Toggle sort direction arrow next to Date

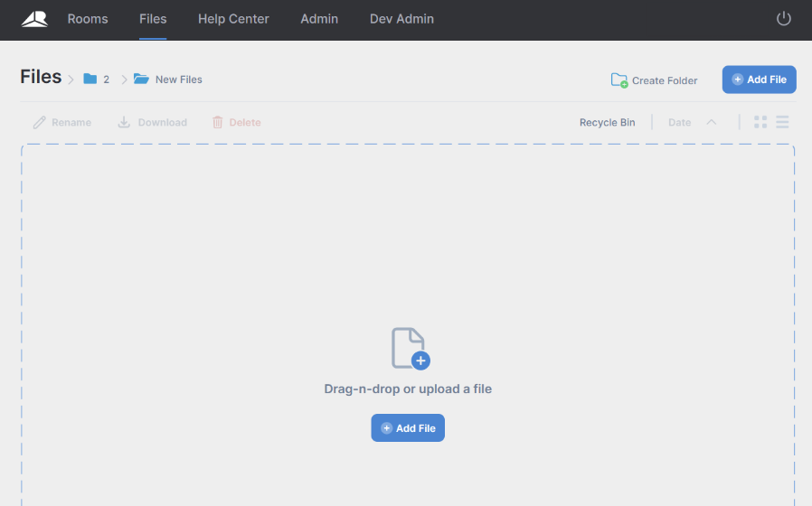tap(711, 122)
